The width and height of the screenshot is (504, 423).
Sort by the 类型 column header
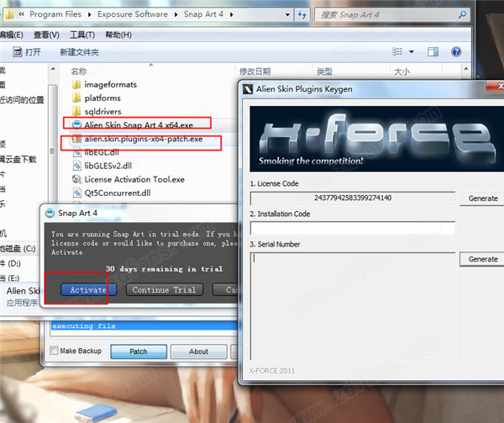(x=324, y=71)
